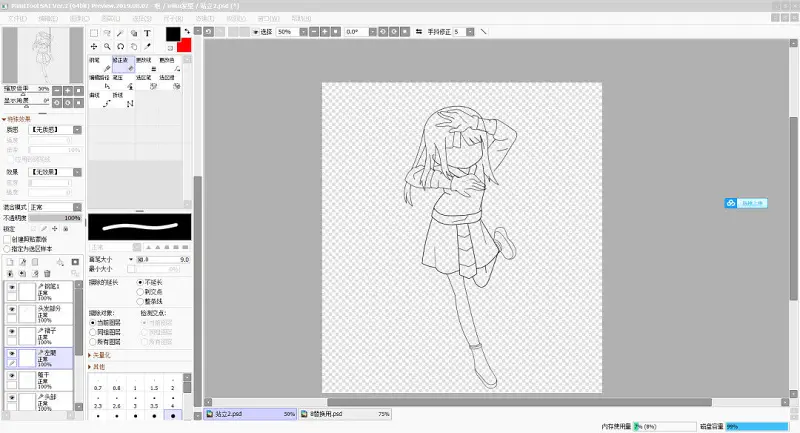
Task: Select the 钢笔 vector pen tool
Action: click(x=100, y=64)
